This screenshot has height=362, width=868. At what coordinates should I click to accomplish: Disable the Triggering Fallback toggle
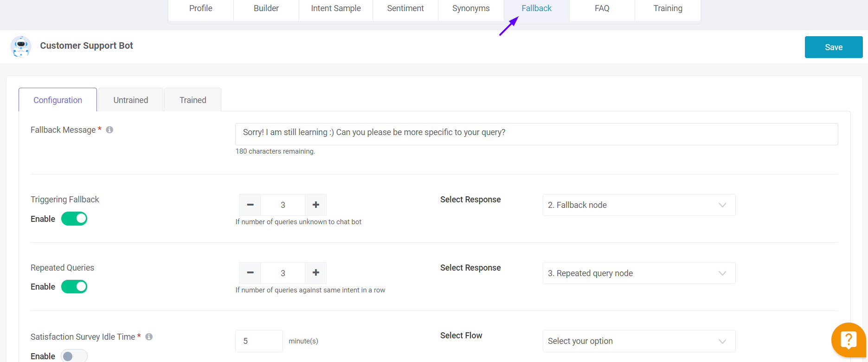[x=74, y=219]
